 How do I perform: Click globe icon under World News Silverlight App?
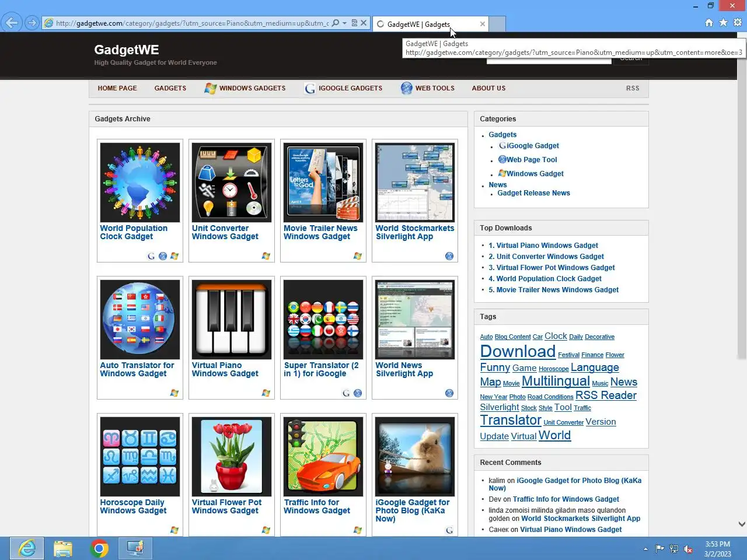449,393
